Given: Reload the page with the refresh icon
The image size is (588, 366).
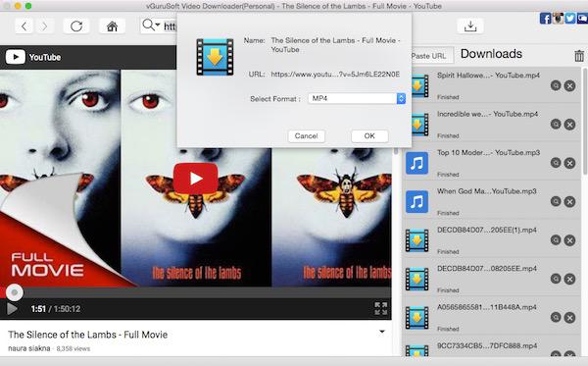Looking at the screenshot, I should (x=76, y=26).
